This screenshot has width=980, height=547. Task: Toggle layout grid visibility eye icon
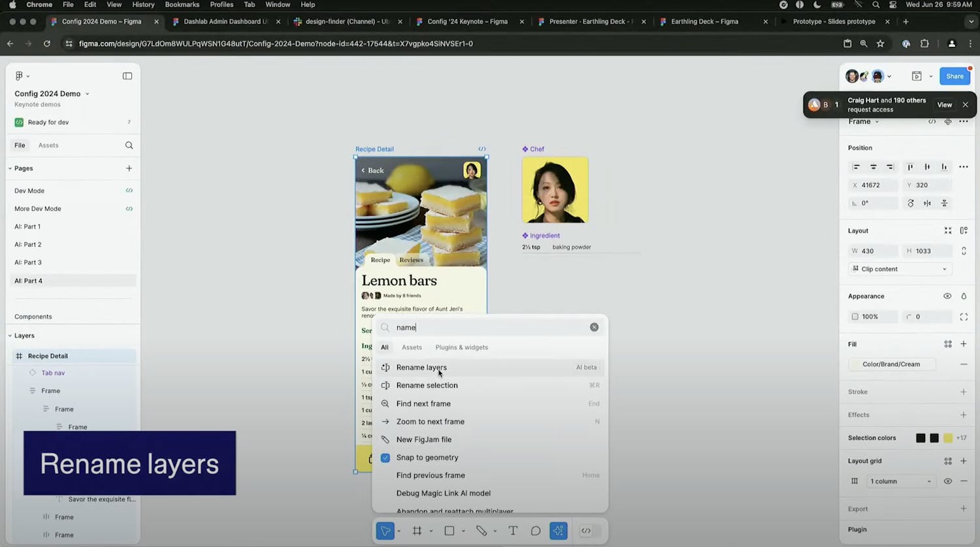click(x=947, y=481)
